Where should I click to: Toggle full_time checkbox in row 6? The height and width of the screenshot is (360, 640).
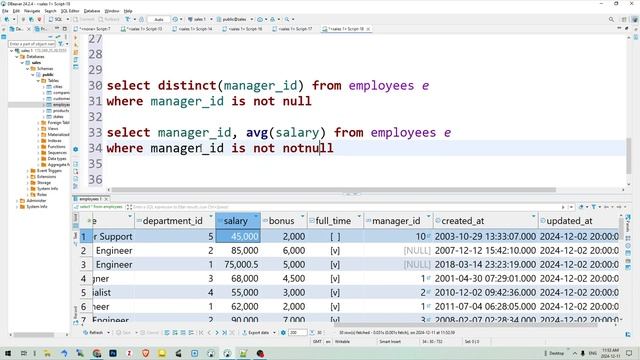pyautogui.click(x=335, y=307)
